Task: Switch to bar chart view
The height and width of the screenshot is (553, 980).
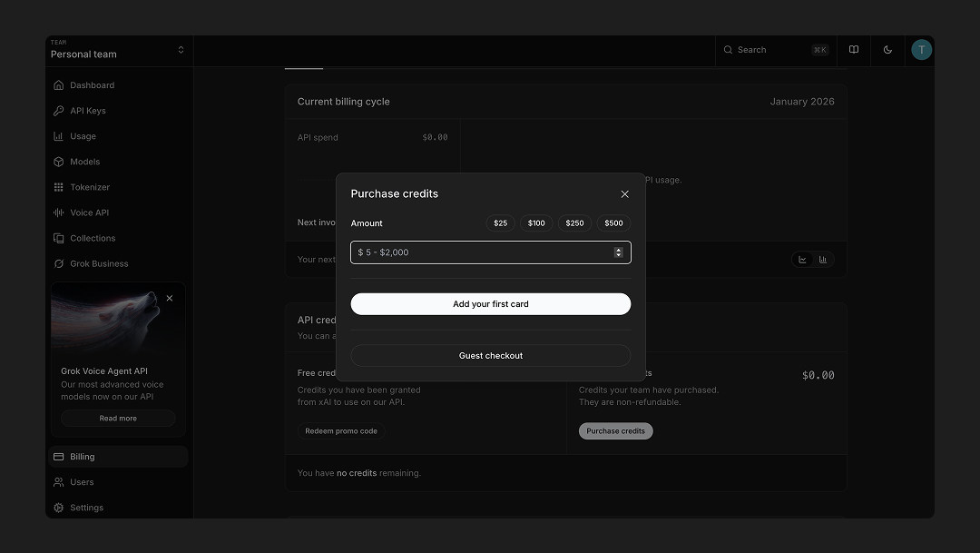Action: [x=823, y=260]
